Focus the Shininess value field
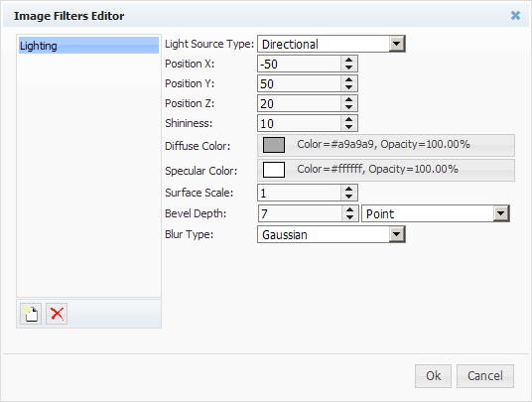 point(300,123)
